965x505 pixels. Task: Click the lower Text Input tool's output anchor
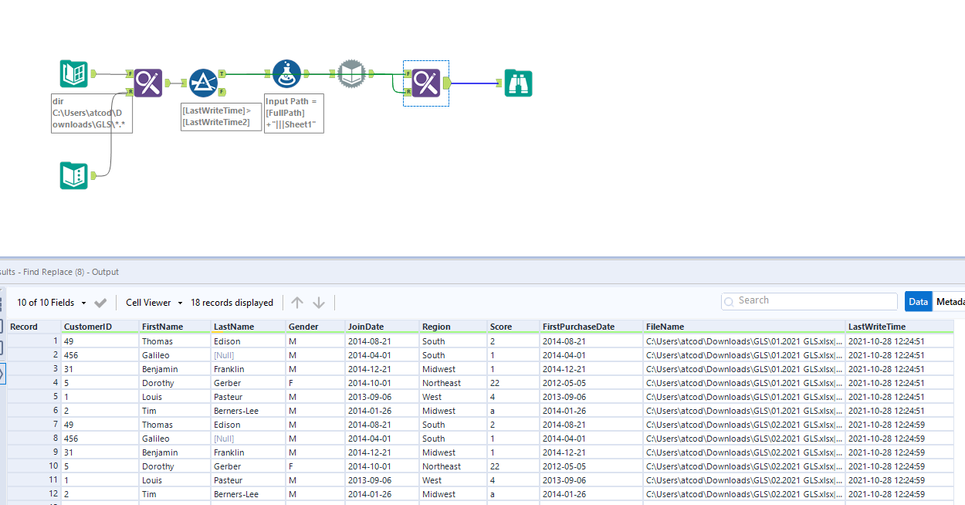(x=94, y=175)
